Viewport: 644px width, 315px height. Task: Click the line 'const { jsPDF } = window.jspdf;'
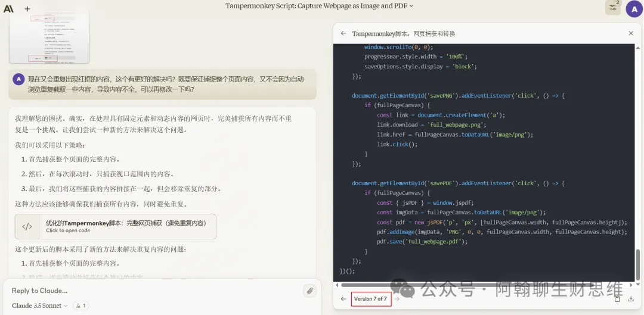[425, 202]
